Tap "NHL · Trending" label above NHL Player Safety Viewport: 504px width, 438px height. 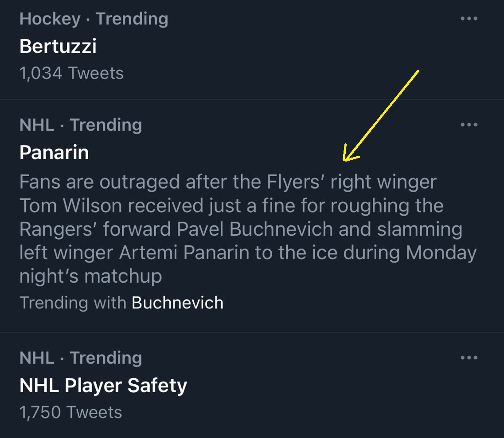(81, 358)
